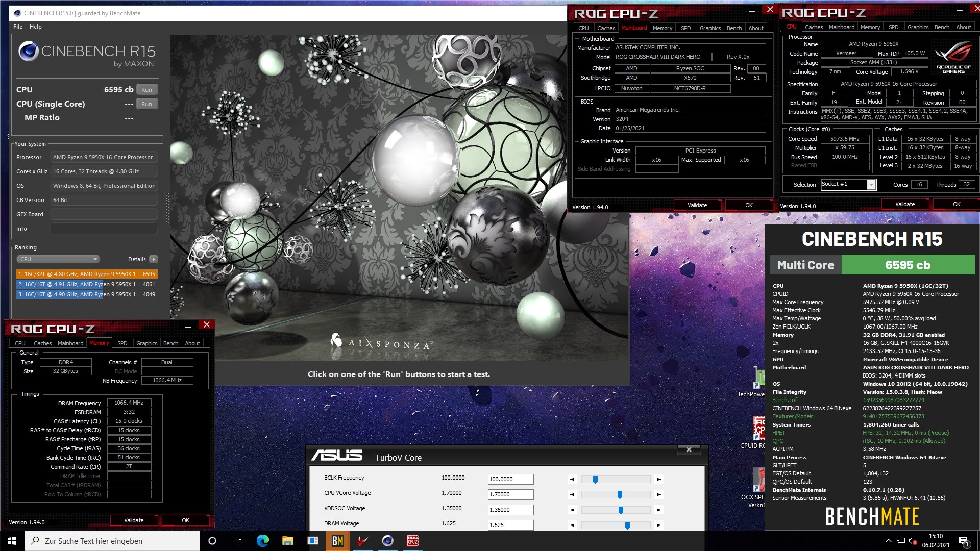The height and width of the screenshot is (551, 980).
Task: Click HPET entry in BenchMate System Timers
Action: [778, 433]
